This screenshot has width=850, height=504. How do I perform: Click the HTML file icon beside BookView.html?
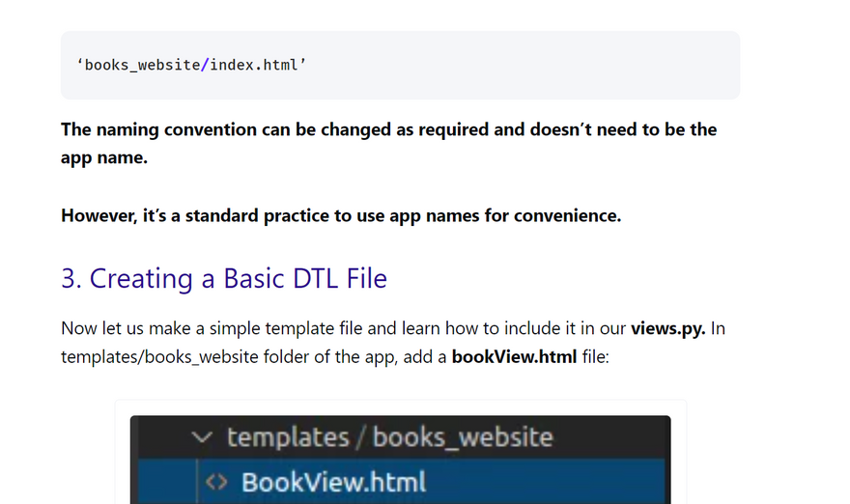click(x=218, y=481)
